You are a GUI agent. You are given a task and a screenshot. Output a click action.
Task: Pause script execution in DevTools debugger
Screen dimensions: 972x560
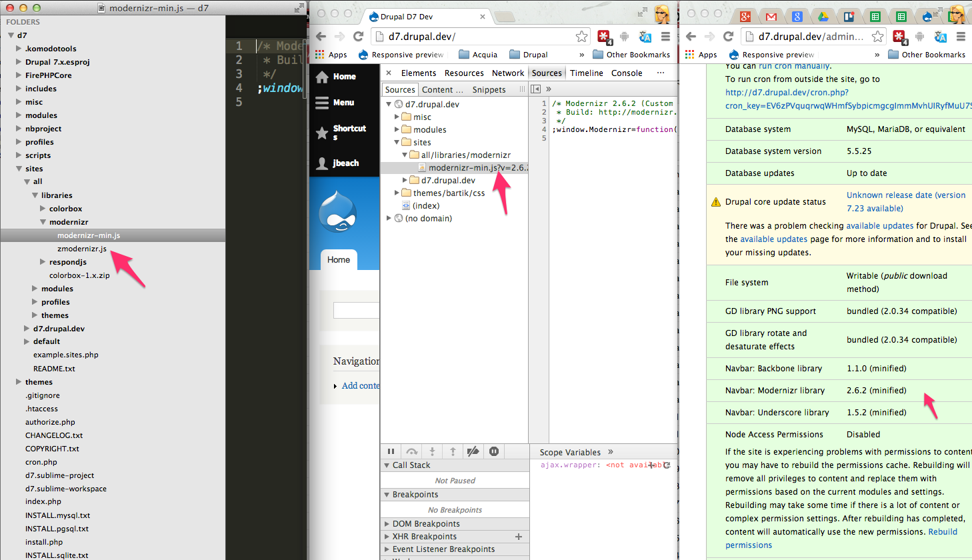(x=391, y=451)
